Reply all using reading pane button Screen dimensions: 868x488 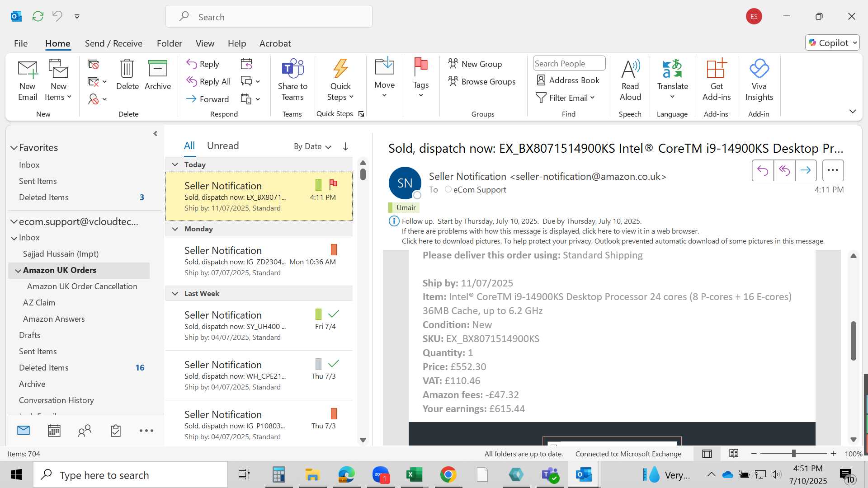pyautogui.click(x=784, y=170)
